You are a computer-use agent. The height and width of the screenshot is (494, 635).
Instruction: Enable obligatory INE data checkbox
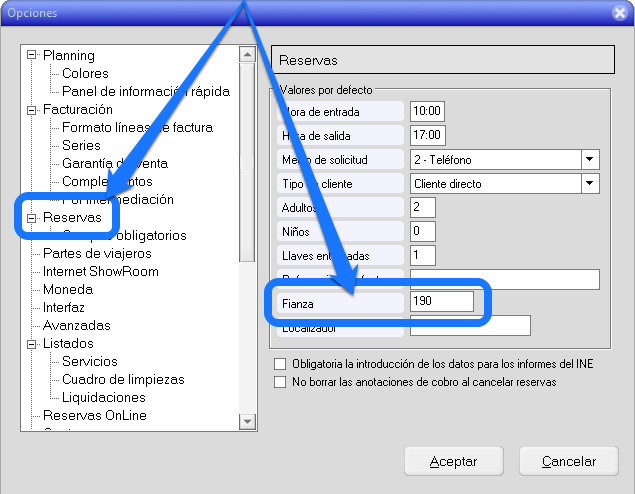click(x=280, y=364)
